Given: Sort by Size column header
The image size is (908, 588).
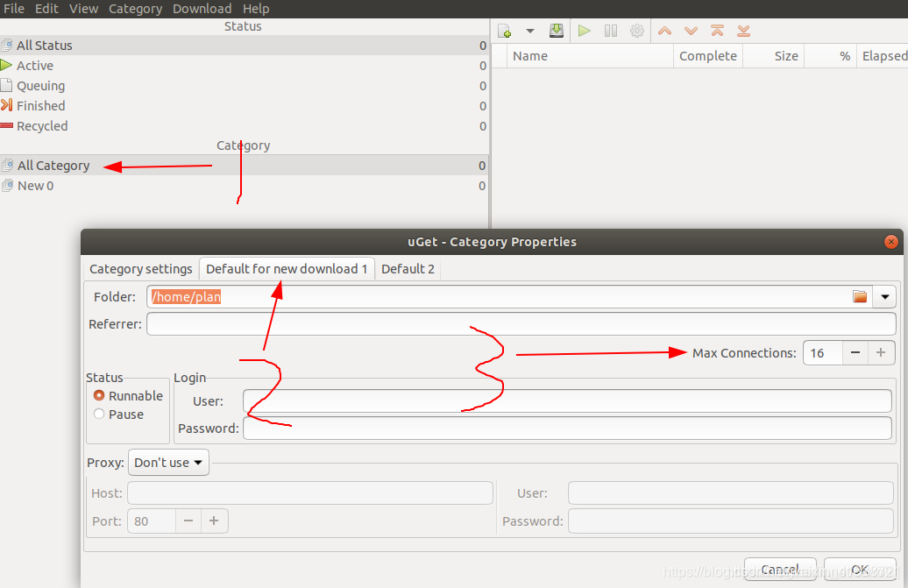Looking at the screenshot, I should point(774,56).
